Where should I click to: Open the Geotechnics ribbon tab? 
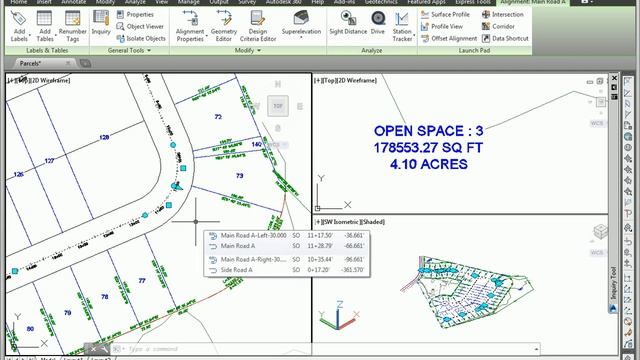pos(382,2)
